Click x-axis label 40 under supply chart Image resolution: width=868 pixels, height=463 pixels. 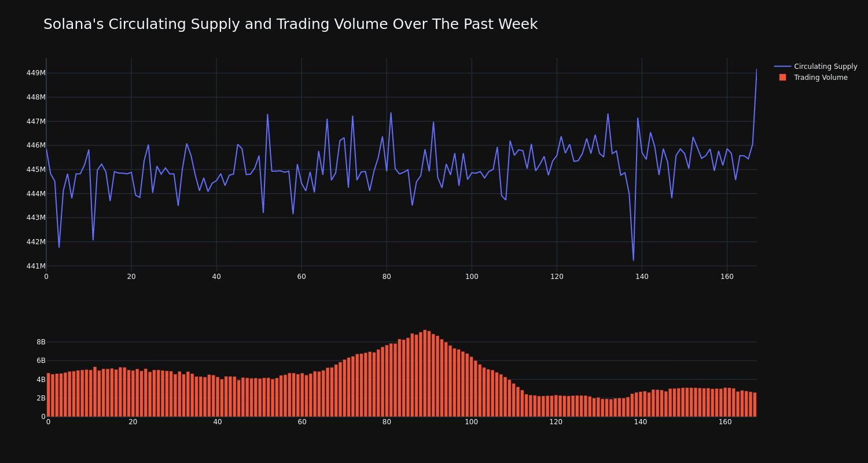[x=216, y=277]
